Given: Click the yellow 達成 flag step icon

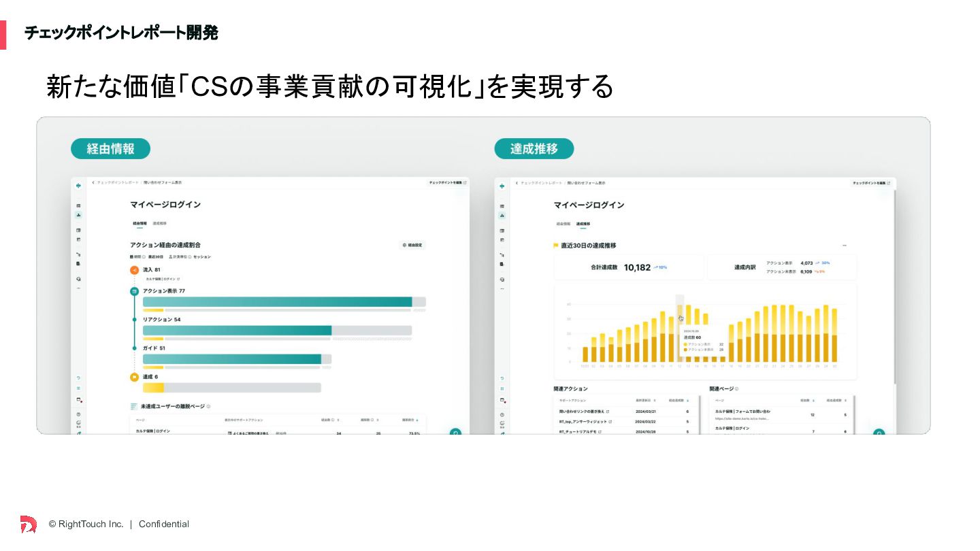Looking at the screenshot, I should pyautogui.click(x=135, y=377).
